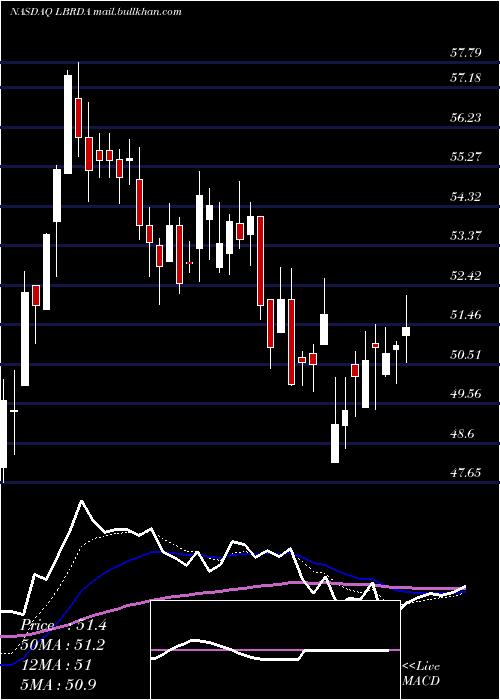Click the last white candlestick near 51.46
500x700 pixels.
406,331
